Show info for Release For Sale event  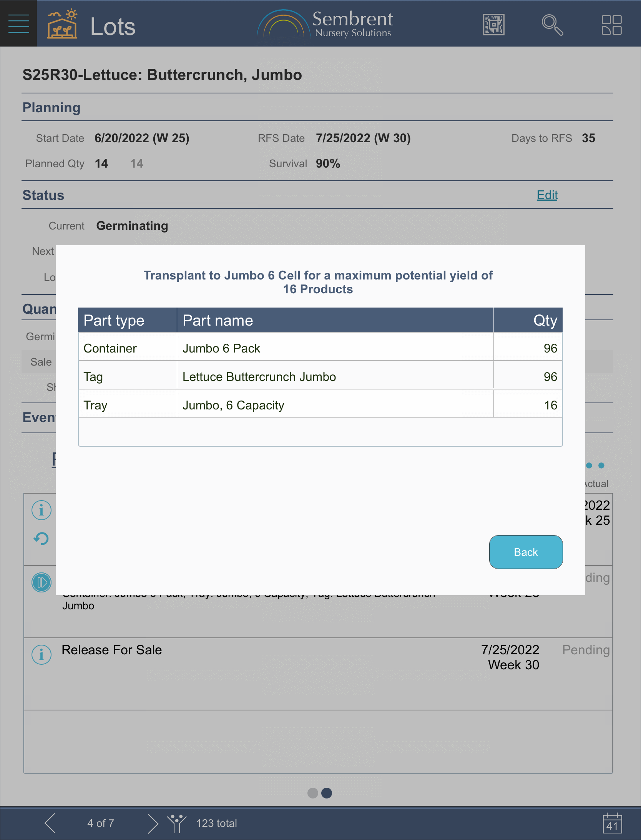pyautogui.click(x=42, y=654)
